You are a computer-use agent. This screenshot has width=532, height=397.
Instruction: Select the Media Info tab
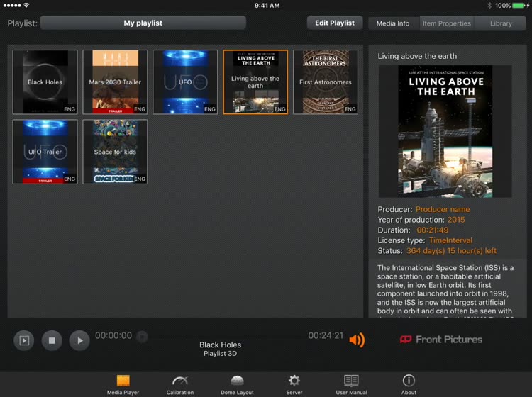pos(393,23)
